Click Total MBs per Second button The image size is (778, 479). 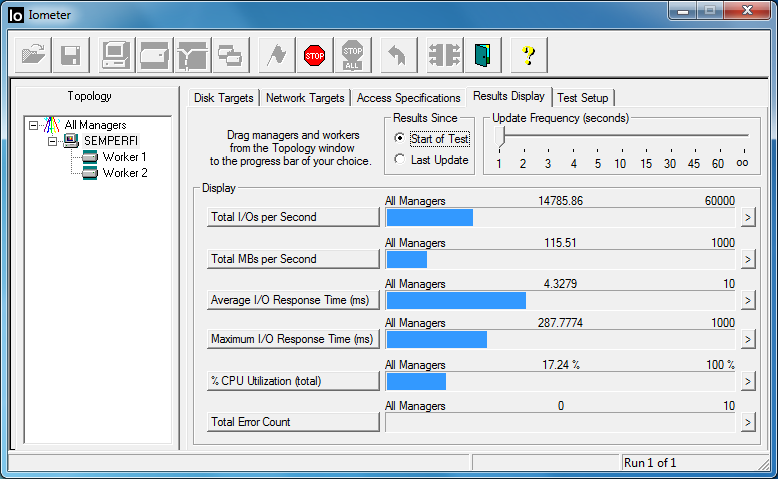pos(293,259)
